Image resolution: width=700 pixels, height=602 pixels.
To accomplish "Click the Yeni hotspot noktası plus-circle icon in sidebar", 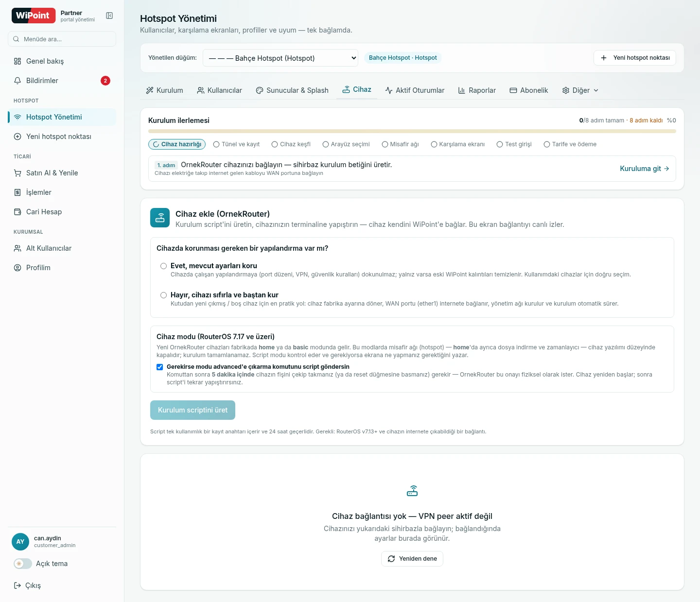I will [17, 137].
